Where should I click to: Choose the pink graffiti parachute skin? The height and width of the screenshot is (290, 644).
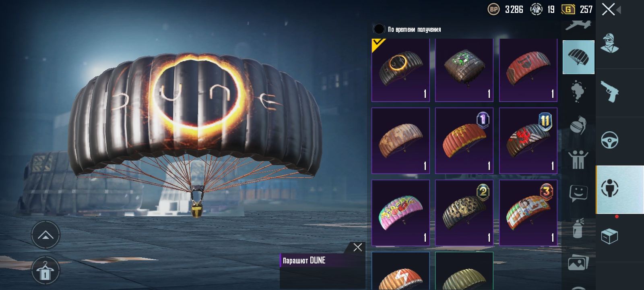[x=400, y=213]
